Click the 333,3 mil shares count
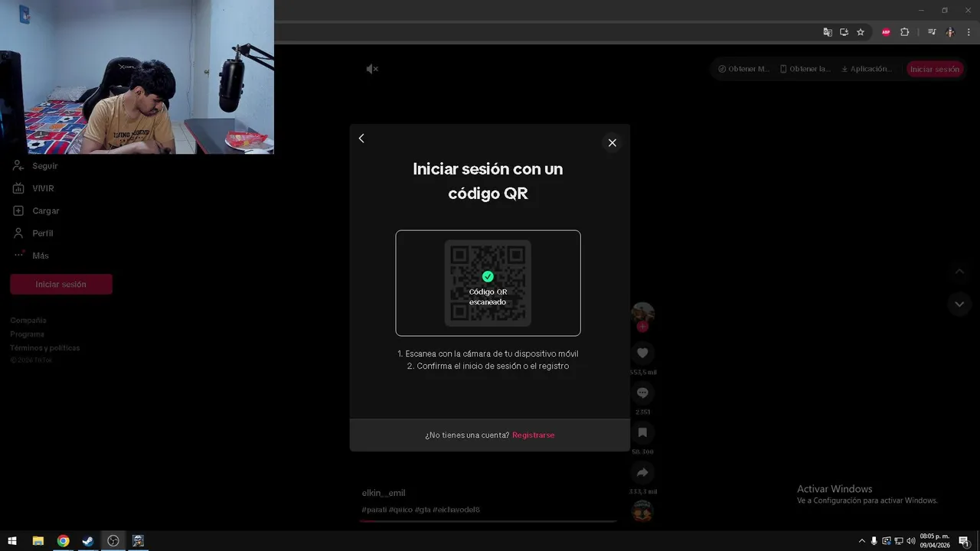 click(643, 491)
